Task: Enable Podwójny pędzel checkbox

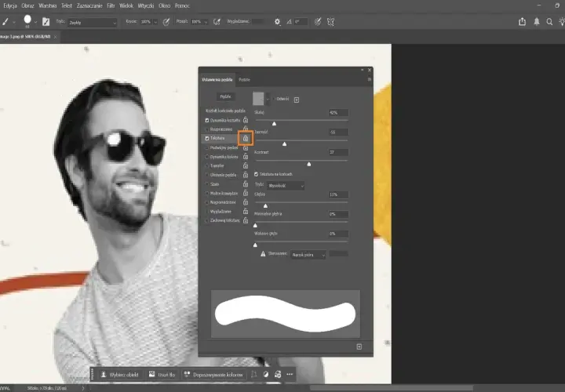Action: tap(207, 147)
